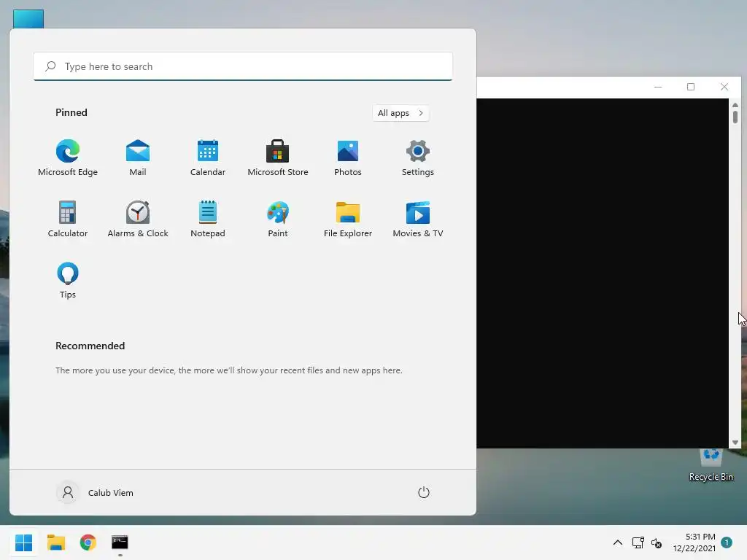Open the Paint app
This screenshot has height=560, width=747.
pyautogui.click(x=278, y=219)
